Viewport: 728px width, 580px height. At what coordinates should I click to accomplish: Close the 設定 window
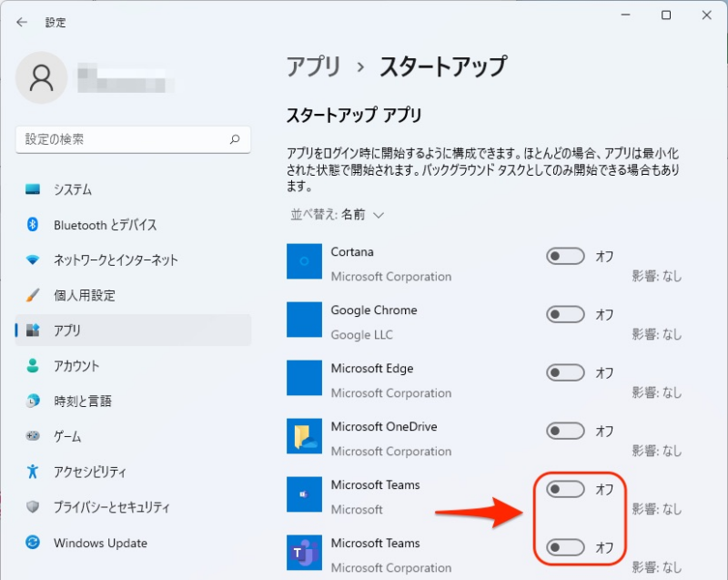pos(707,15)
